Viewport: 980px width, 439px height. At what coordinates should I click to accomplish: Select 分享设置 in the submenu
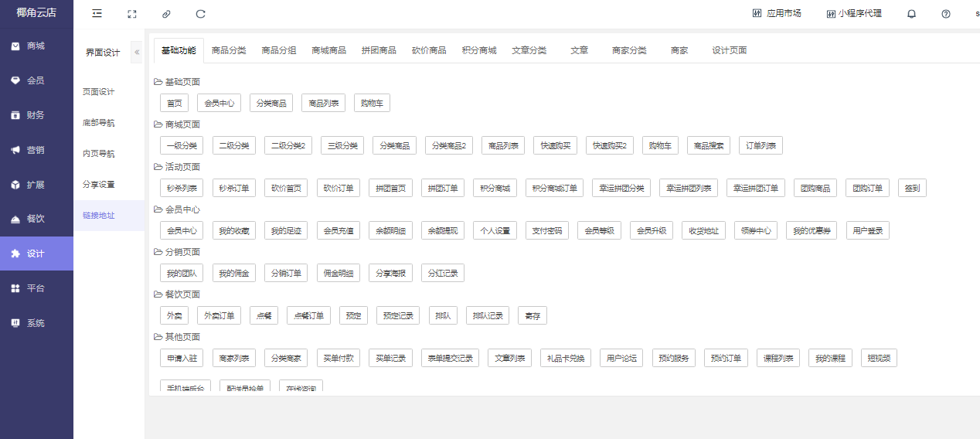tap(98, 185)
